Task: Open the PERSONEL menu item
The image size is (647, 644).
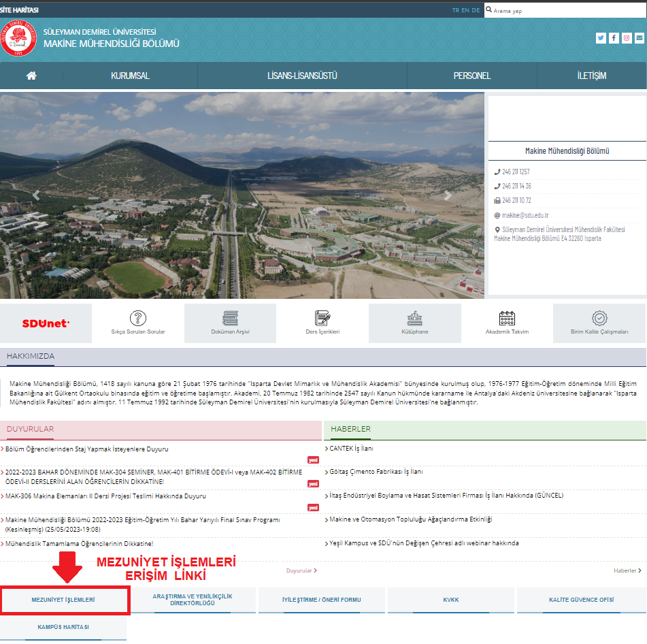Action: pyautogui.click(x=472, y=76)
